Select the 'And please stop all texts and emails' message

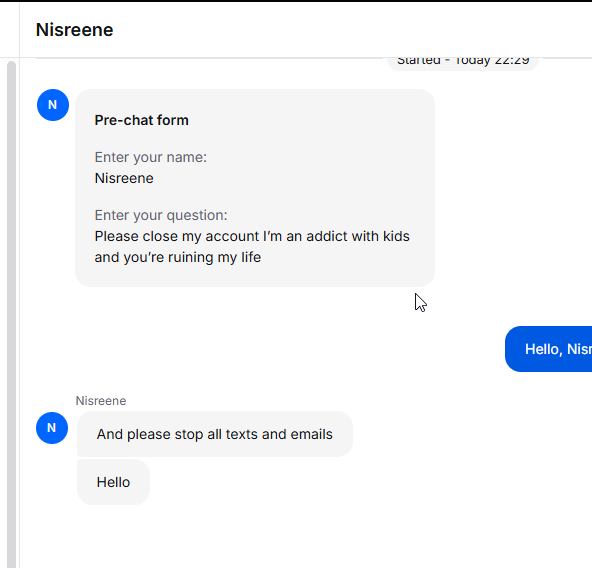[x=215, y=434]
